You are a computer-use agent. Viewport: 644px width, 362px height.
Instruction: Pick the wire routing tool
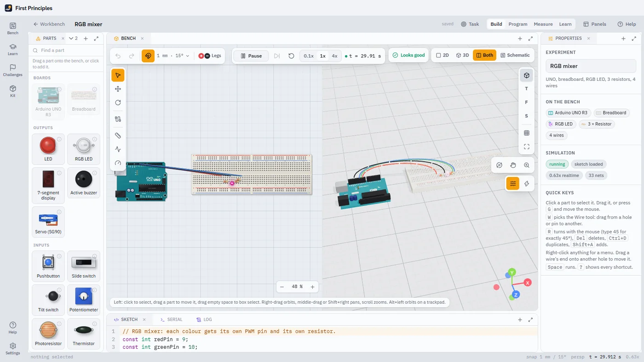point(118,119)
